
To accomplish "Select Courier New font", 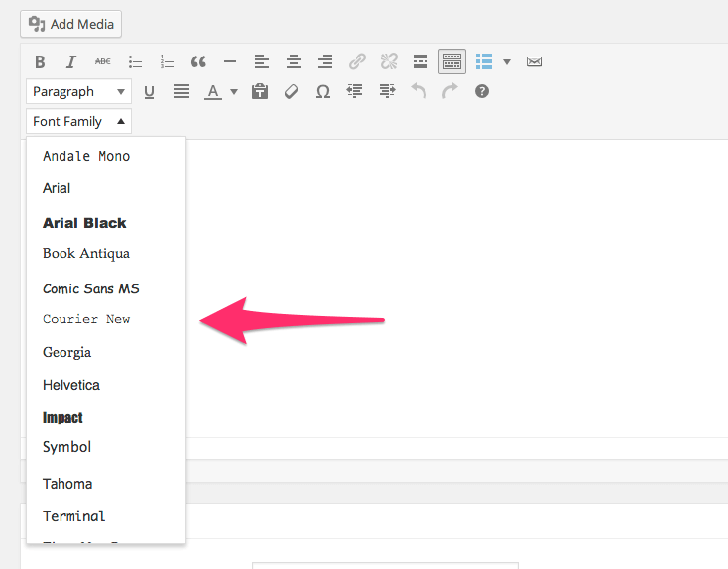I will coord(106,319).
